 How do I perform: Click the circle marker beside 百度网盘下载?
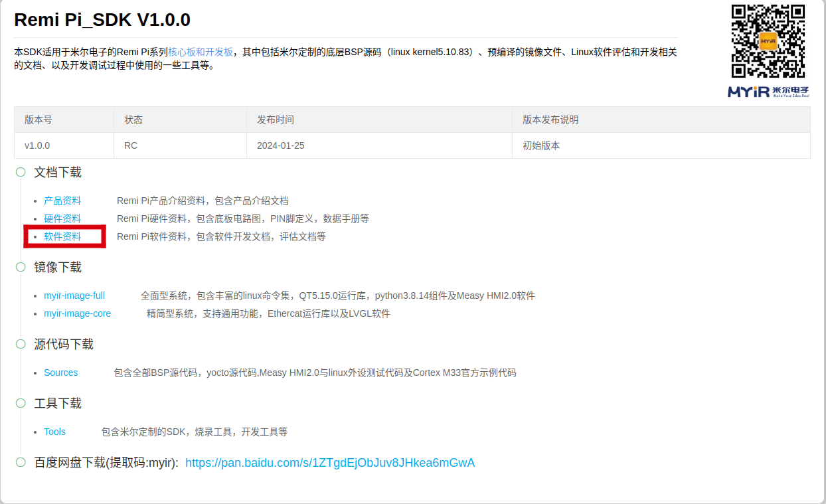point(21,463)
